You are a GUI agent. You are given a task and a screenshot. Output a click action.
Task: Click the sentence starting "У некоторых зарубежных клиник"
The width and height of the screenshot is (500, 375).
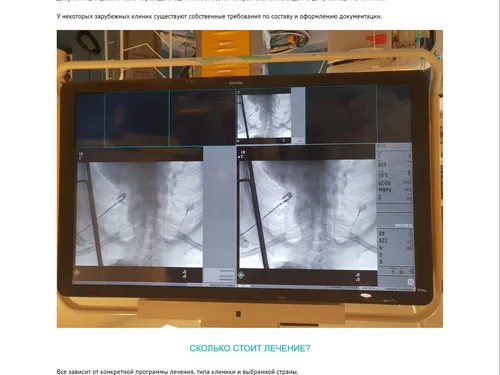click(x=219, y=16)
